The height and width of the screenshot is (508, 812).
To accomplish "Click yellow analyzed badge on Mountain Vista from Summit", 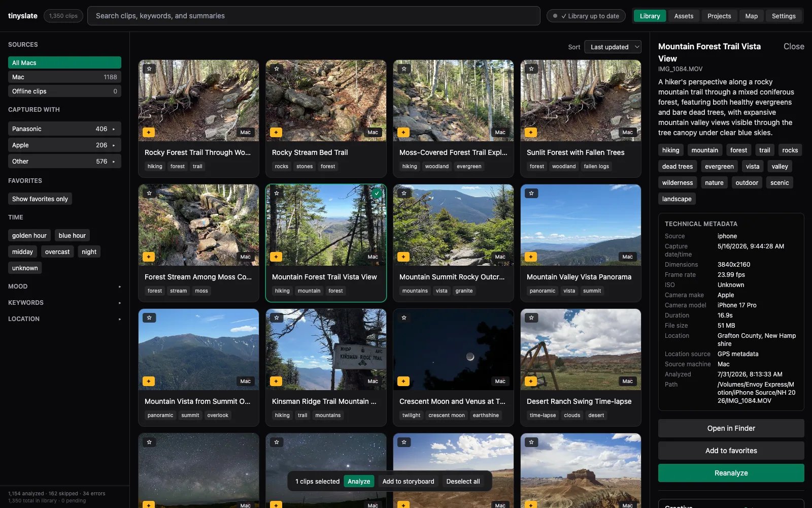I will click(x=149, y=381).
